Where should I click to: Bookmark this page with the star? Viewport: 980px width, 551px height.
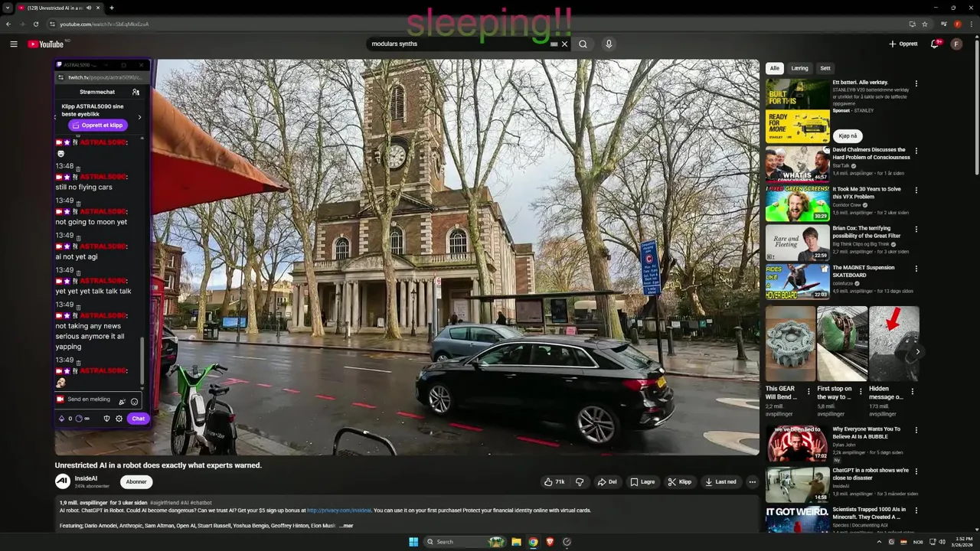[924, 24]
